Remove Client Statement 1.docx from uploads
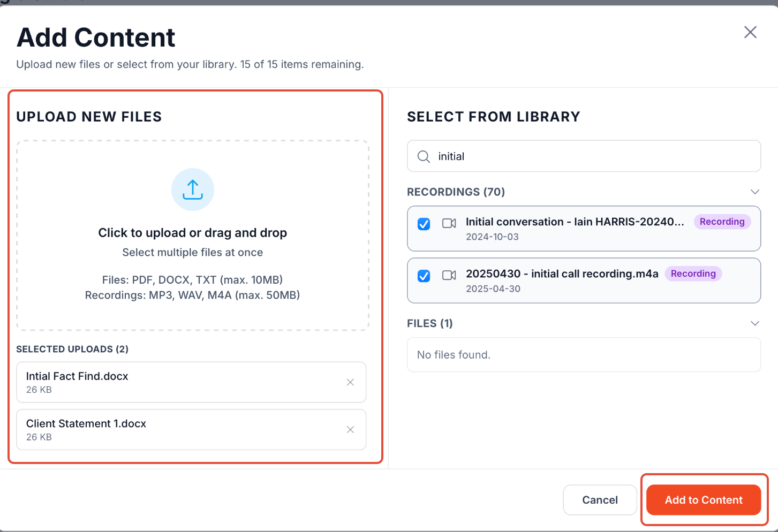778x532 pixels. [350, 430]
